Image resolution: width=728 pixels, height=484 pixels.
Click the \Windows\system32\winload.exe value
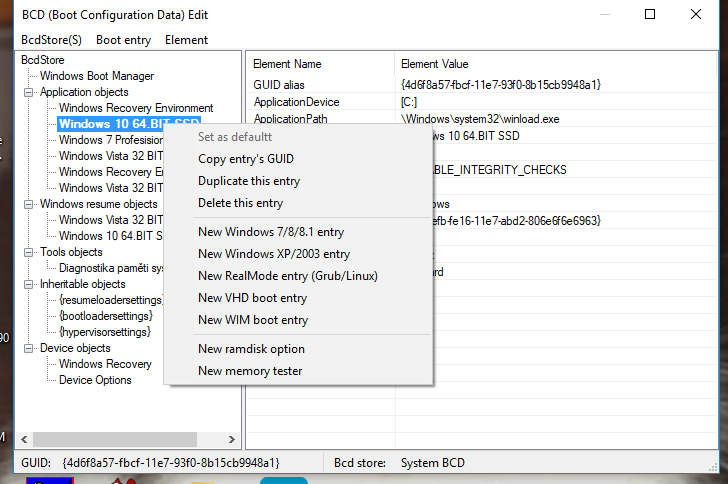[x=480, y=119]
